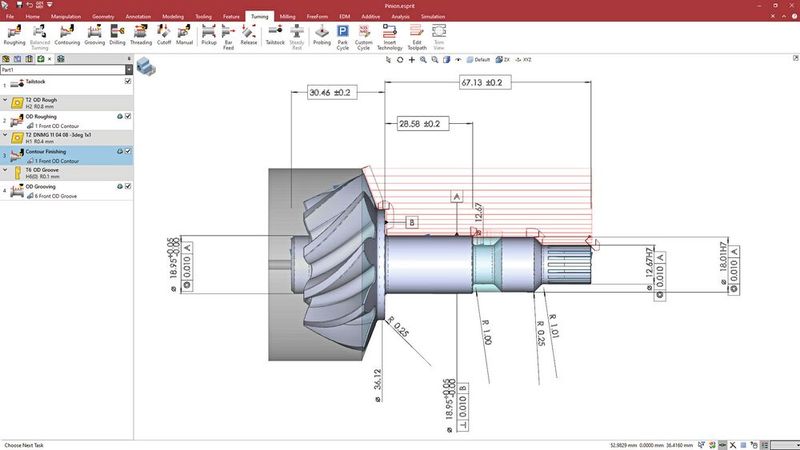Open the Bar Feed command
The width and height of the screenshot is (800, 450).
[x=229, y=37]
